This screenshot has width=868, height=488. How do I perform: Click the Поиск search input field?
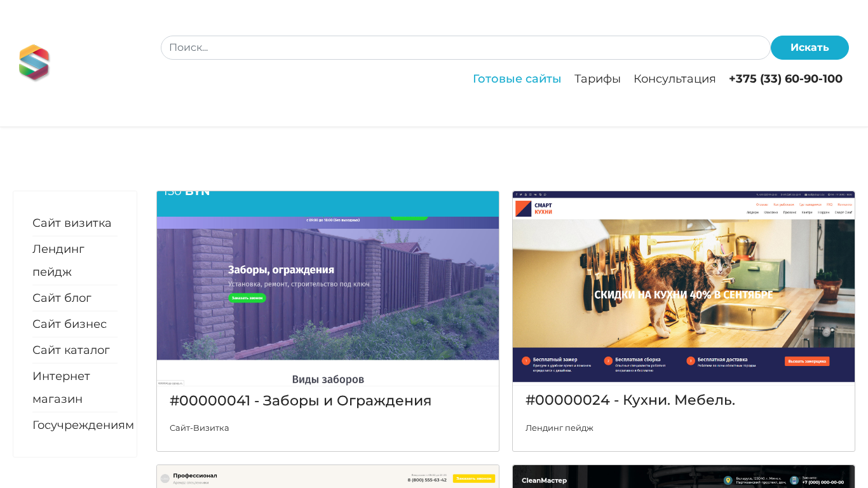[465, 48]
